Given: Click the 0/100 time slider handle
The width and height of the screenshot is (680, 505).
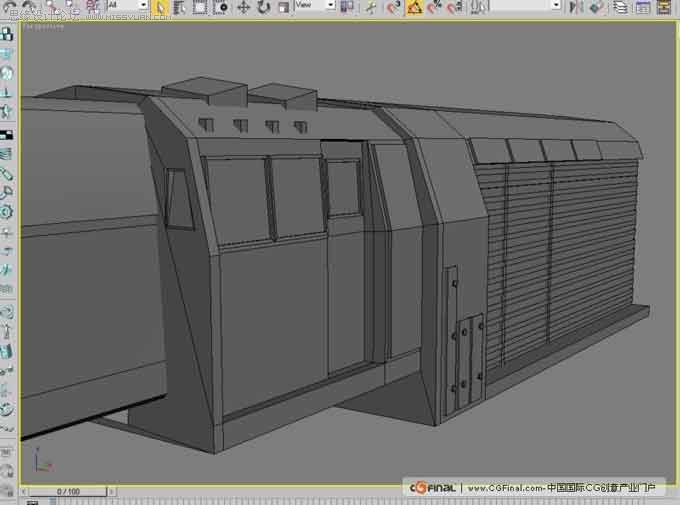Looking at the screenshot, I should pyautogui.click(x=68, y=492).
